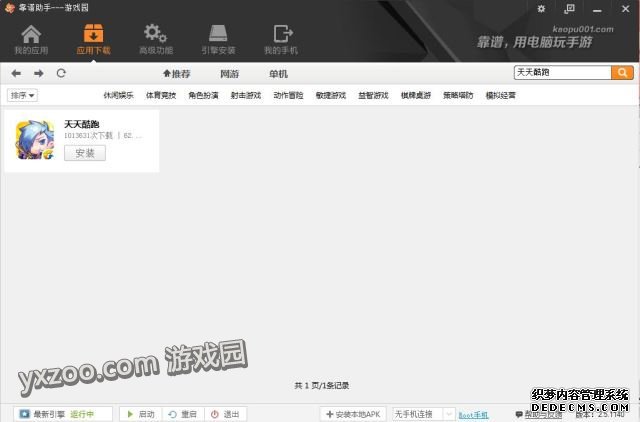Go forward with the right arrow
Viewport: 640px width, 422px height.
coord(39,73)
